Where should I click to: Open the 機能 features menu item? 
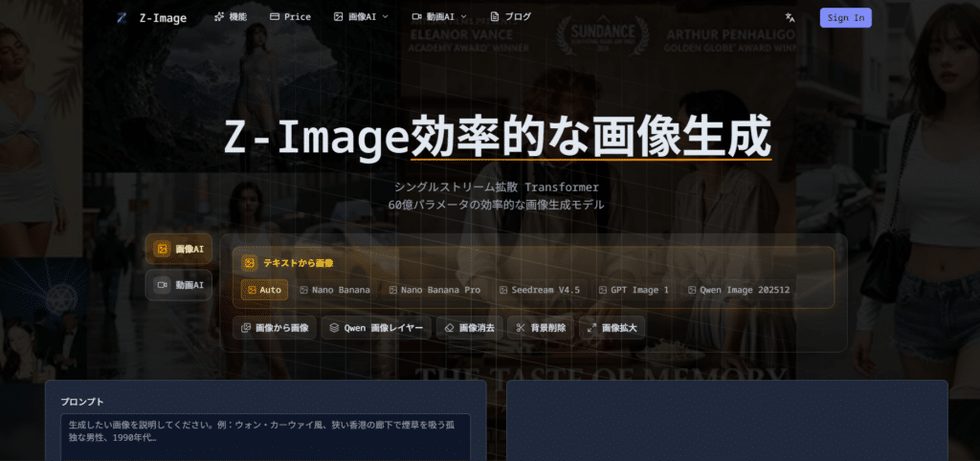click(x=230, y=17)
